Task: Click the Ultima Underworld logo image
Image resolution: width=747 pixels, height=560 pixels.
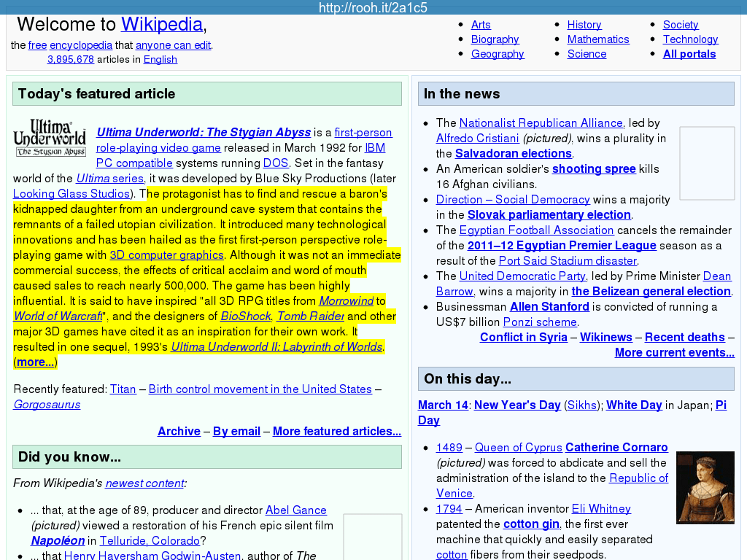Action: pyautogui.click(x=50, y=138)
